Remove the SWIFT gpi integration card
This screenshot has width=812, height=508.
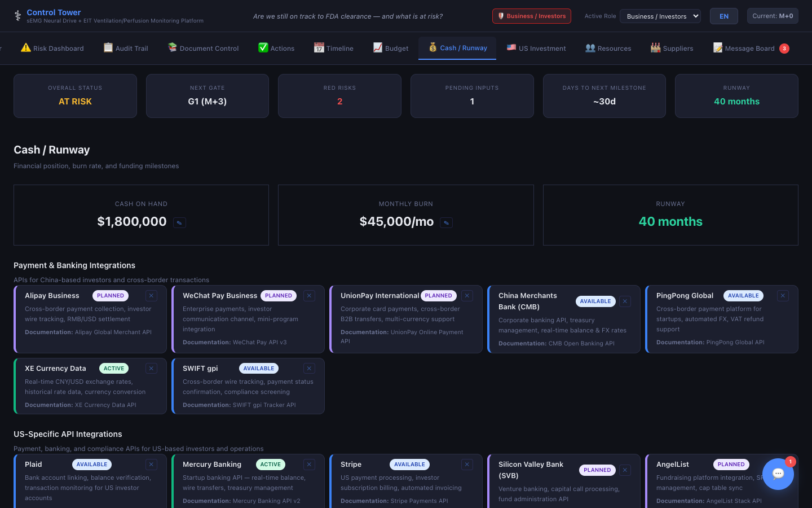click(x=309, y=369)
